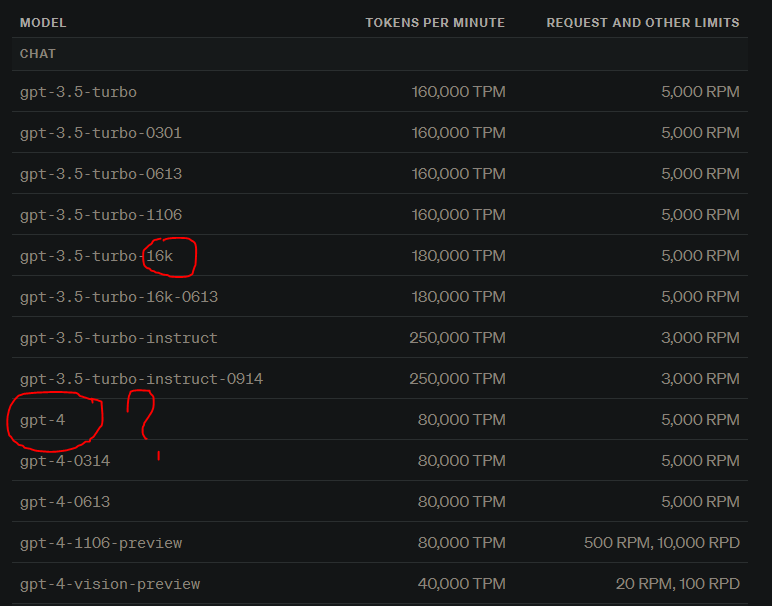
Task: Click 250,000 TPM value for gpt-3.5-turbo-instruct
Action: click(x=457, y=338)
